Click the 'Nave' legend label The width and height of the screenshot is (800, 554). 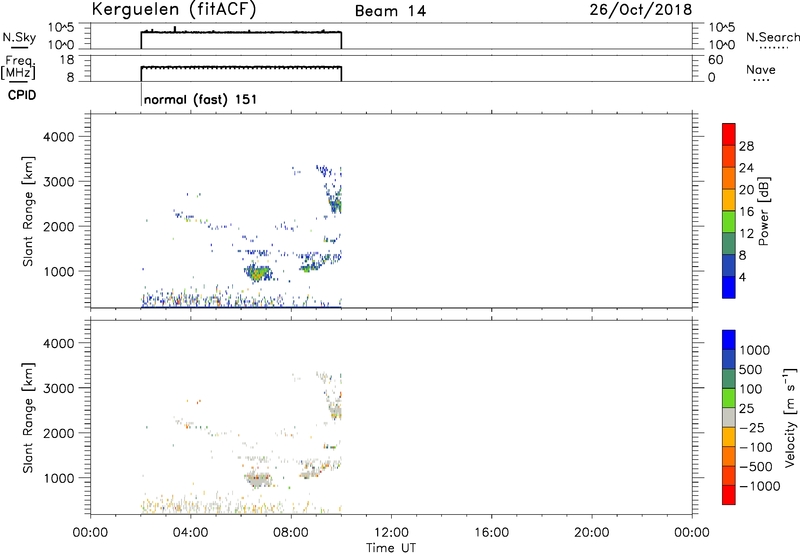tap(761, 70)
